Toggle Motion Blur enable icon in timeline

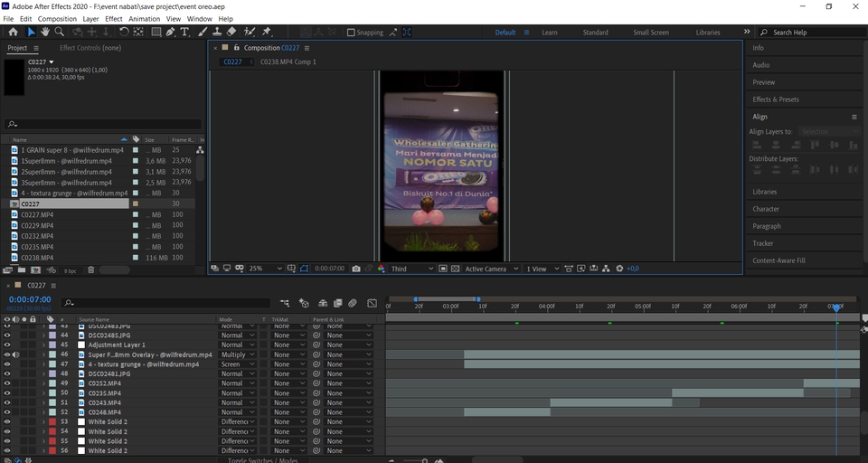pyautogui.click(x=352, y=303)
